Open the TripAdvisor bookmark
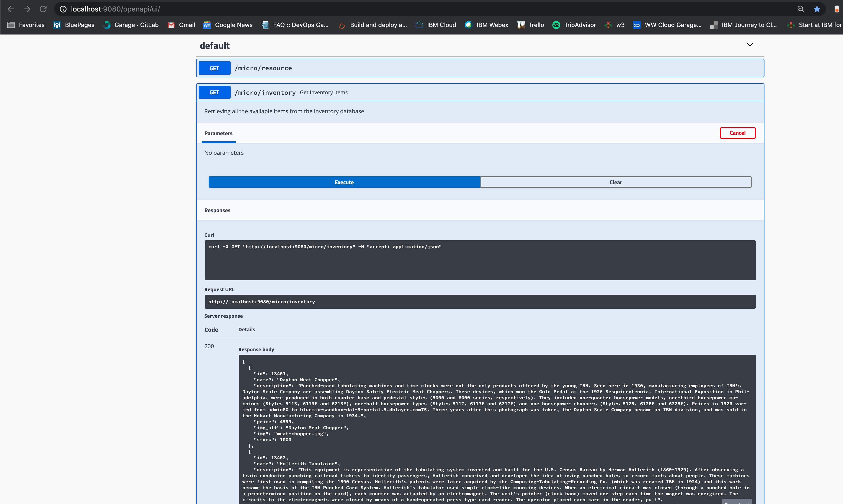The width and height of the screenshot is (843, 504). tap(574, 25)
